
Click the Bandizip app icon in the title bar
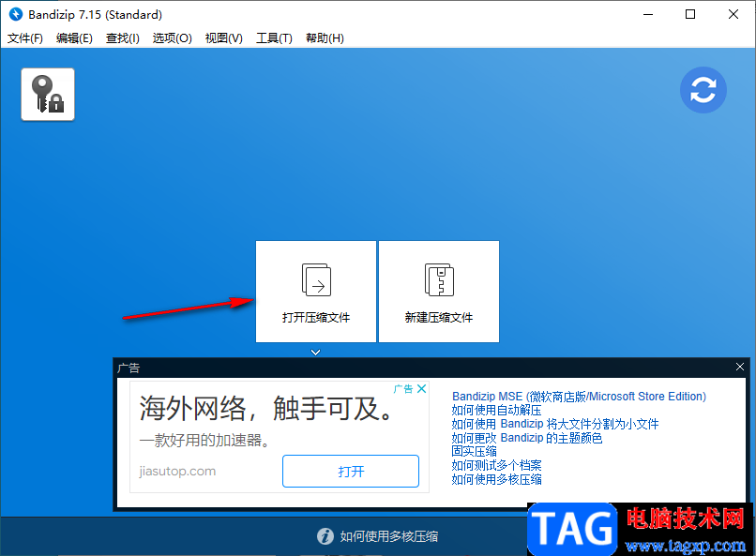click(16, 14)
